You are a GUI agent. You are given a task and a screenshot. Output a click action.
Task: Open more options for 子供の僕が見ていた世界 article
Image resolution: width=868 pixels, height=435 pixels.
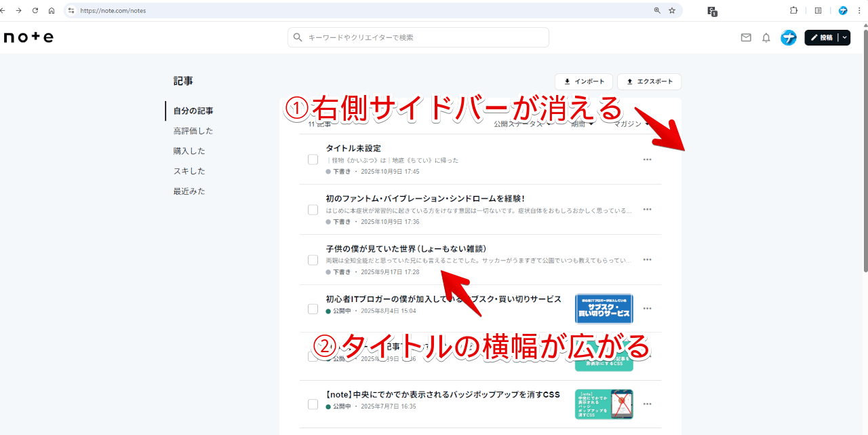click(x=647, y=260)
